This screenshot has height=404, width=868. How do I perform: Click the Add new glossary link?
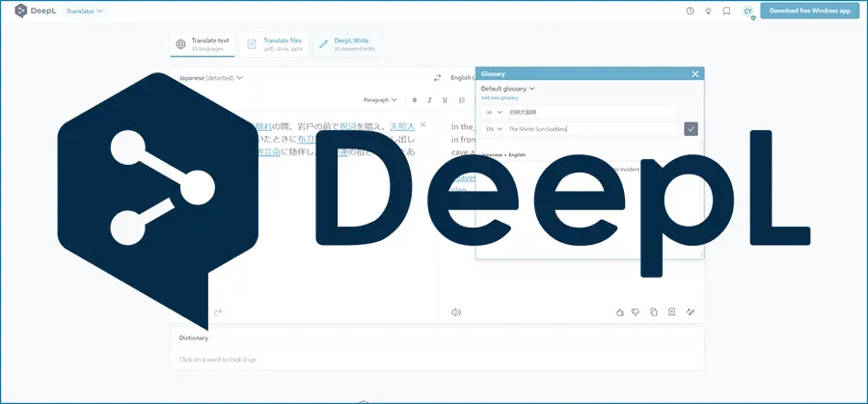click(501, 98)
